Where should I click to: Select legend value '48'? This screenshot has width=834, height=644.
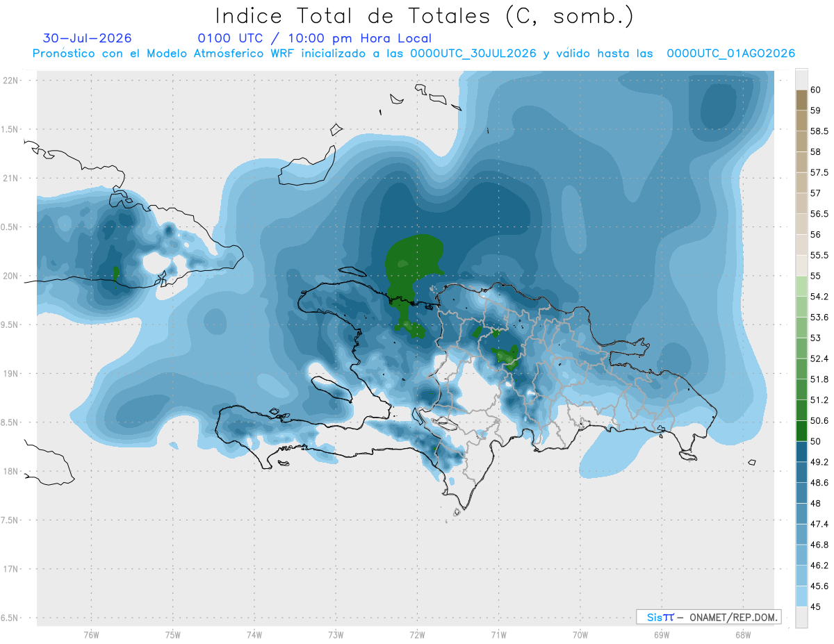(816, 504)
